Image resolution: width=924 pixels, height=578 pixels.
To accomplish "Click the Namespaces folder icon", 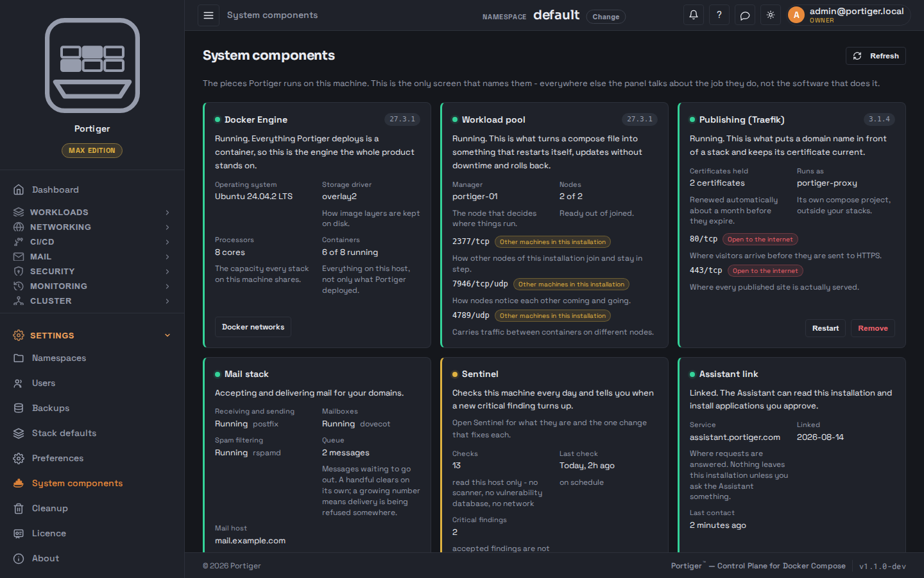I will pyautogui.click(x=19, y=358).
